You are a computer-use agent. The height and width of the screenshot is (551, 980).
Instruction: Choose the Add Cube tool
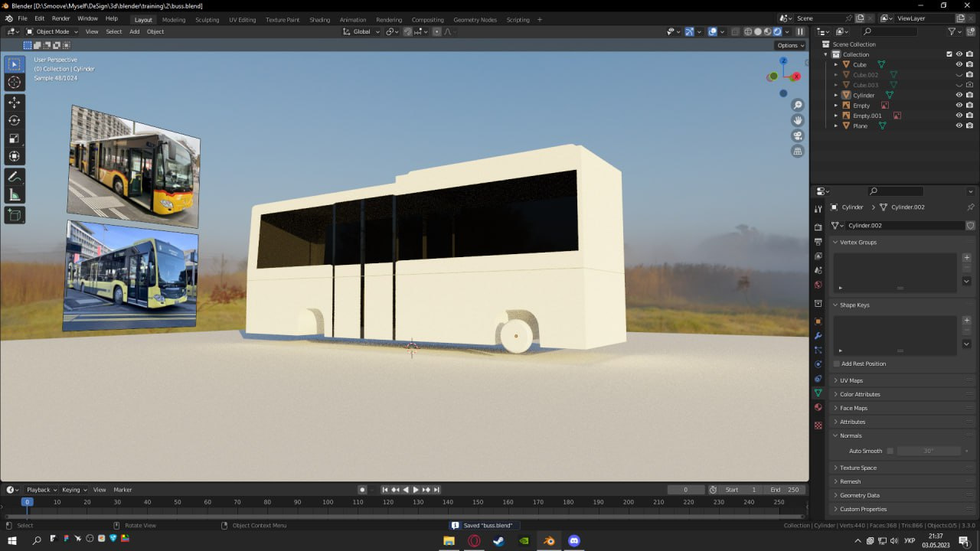tap(14, 216)
